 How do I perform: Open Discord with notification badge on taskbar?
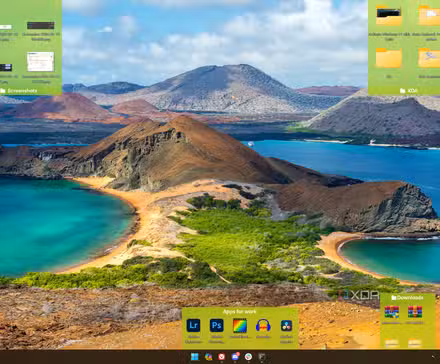pyautogui.click(x=235, y=357)
